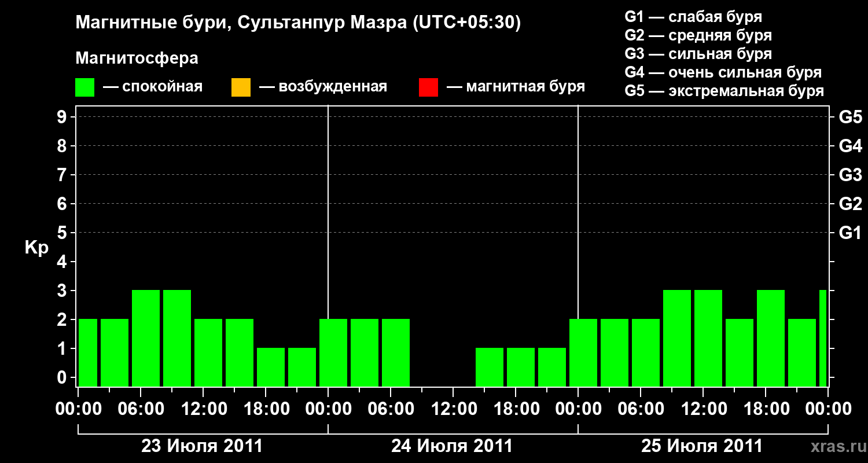The width and height of the screenshot is (868, 463).
Task: Click the '24 Июля 2011' date label
Action: (x=452, y=446)
